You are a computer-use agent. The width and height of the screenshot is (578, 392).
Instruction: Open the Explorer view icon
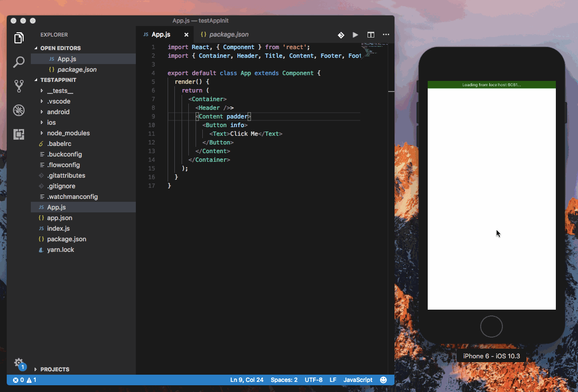(x=19, y=37)
